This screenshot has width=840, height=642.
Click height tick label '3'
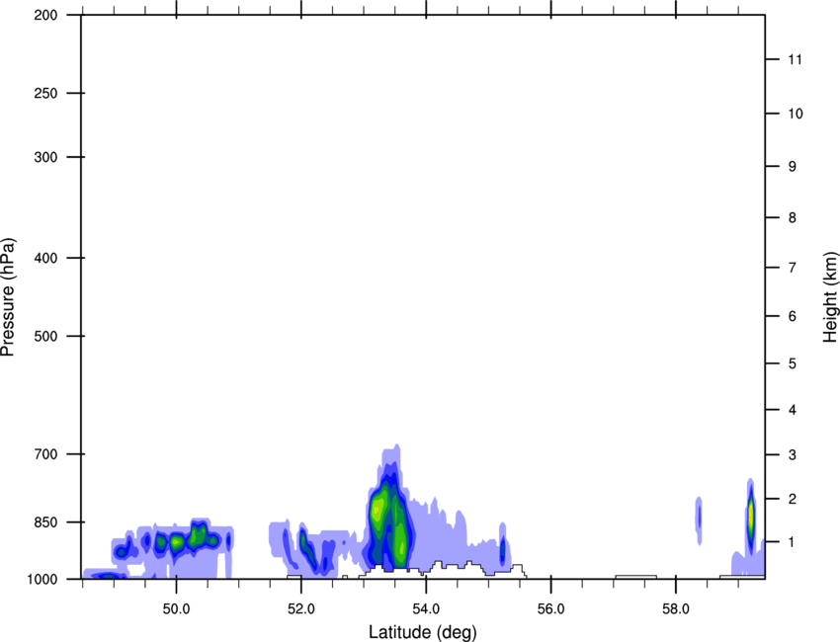793,455
